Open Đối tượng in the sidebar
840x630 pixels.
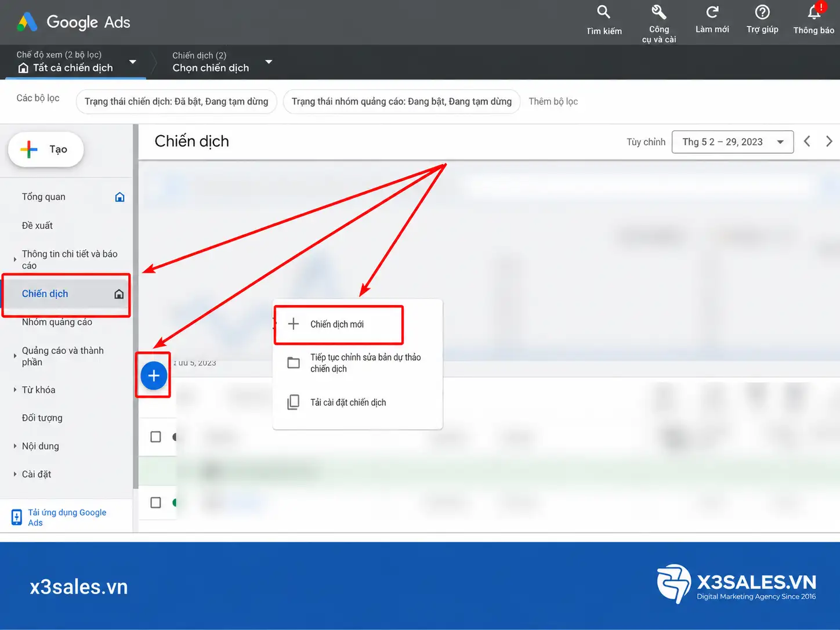pos(42,418)
